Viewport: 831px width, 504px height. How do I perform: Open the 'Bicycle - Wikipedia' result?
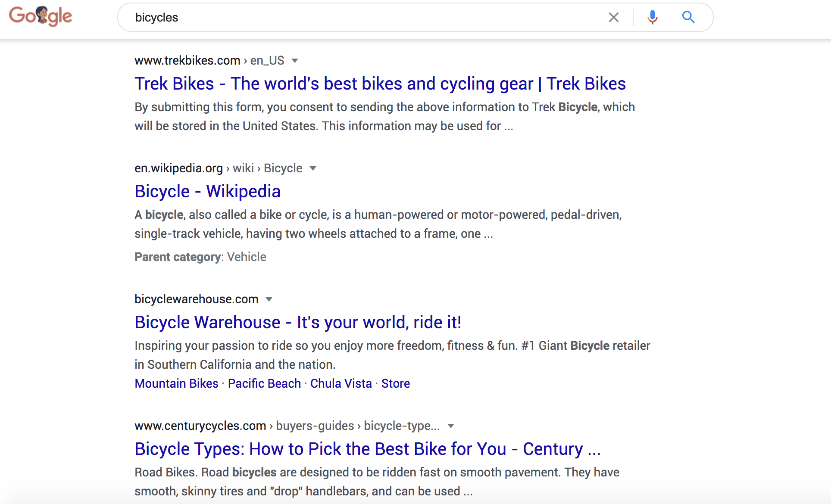tap(208, 191)
